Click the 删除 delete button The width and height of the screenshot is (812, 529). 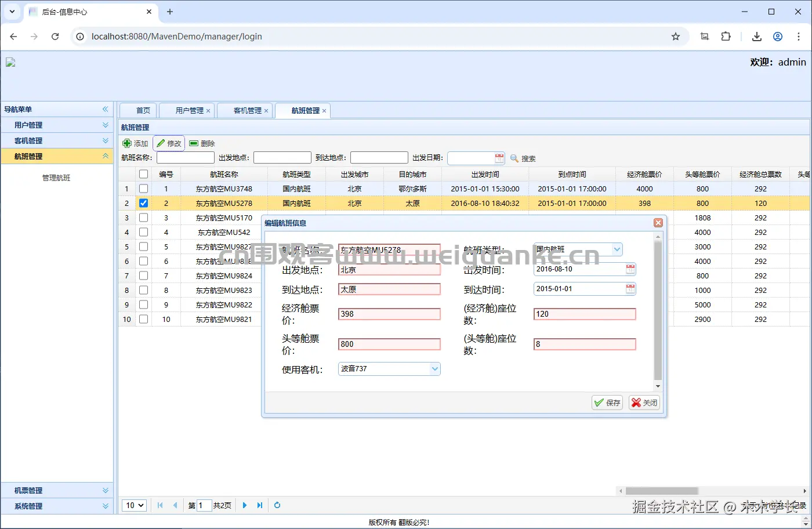[x=202, y=143]
